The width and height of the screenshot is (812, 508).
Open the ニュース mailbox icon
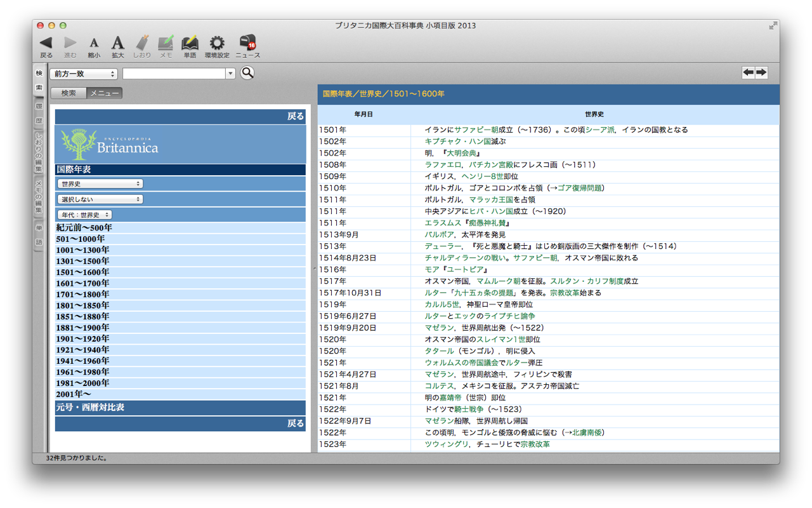point(247,43)
